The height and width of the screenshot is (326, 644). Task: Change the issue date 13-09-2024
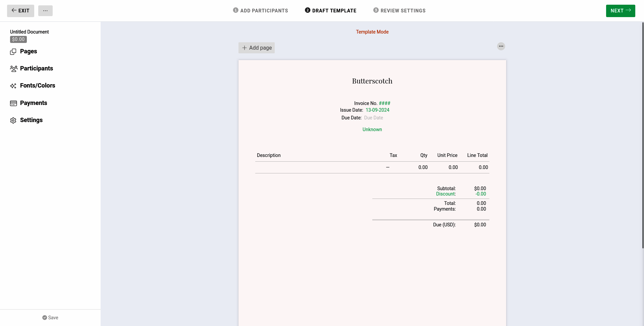[377, 110]
